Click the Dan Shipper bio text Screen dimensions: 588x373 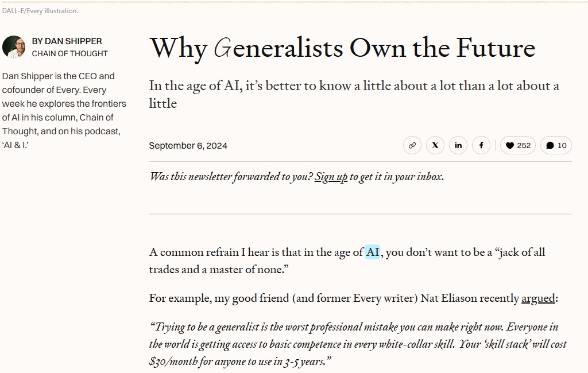pos(64,111)
